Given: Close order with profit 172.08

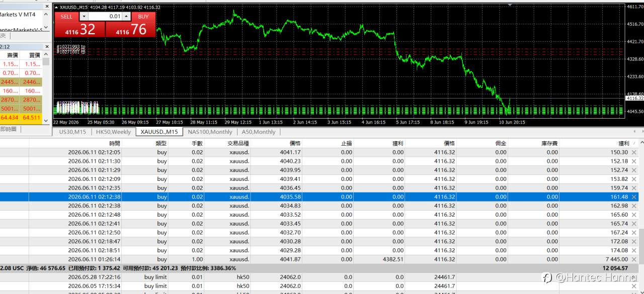Looking at the screenshot, I should [x=634, y=242].
